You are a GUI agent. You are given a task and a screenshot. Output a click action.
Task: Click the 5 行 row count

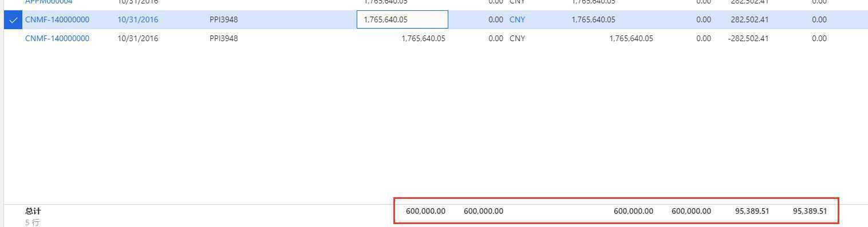click(32, 222)
